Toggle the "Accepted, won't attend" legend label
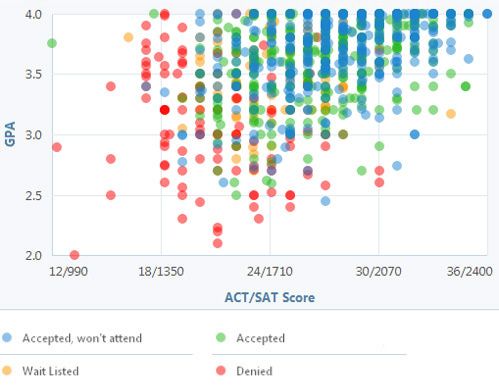This screenshot has width=499, height=387. 82,338
